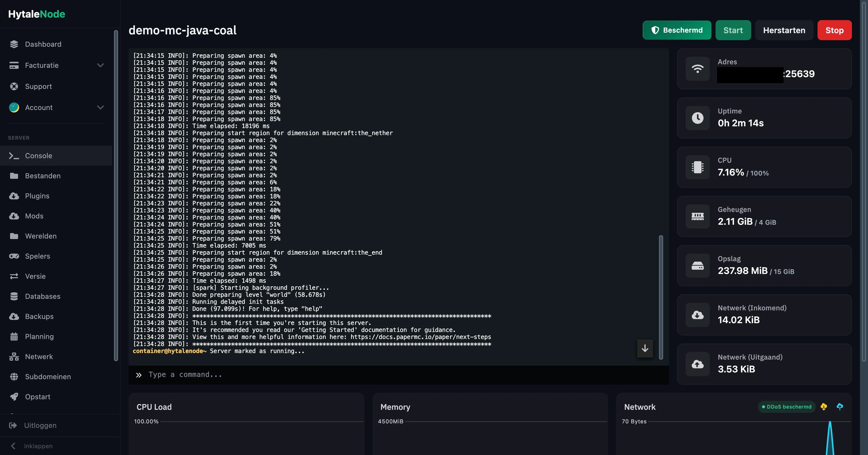
Task: Select the Databases stack icon
Action: click(x=14, y=296)
